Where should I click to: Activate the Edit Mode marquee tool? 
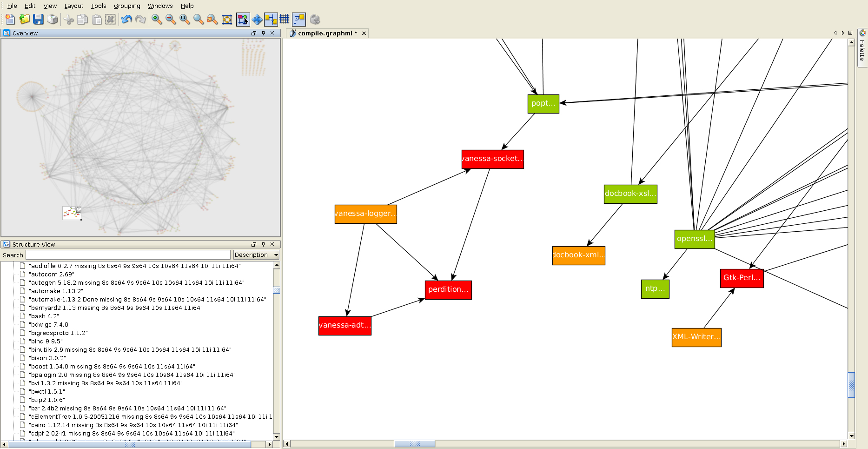tap(243, 20)
